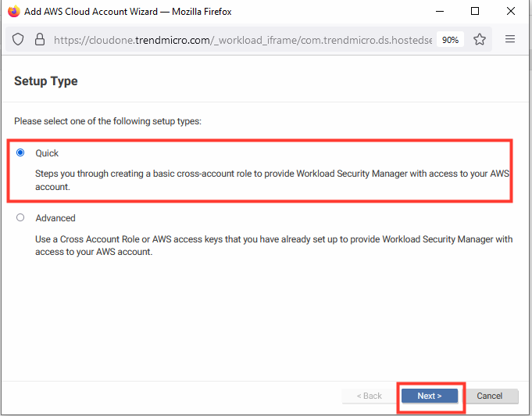The image size is (532, 416).
Task: Click the Cancel button
Action: [489, 396]
